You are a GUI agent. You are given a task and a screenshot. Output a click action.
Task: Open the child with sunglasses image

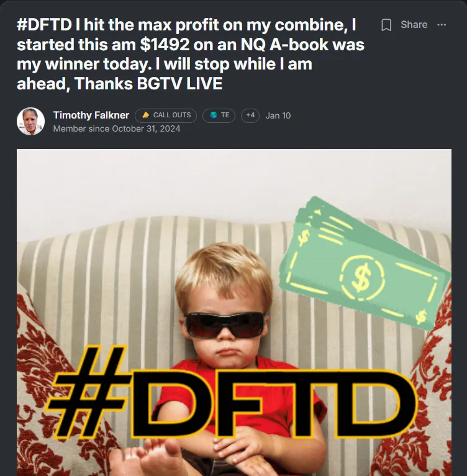point(234,312)
